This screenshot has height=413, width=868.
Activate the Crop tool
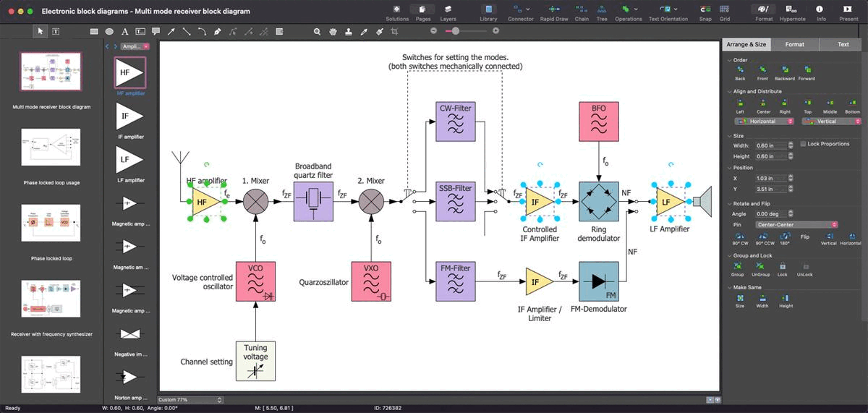394,31
